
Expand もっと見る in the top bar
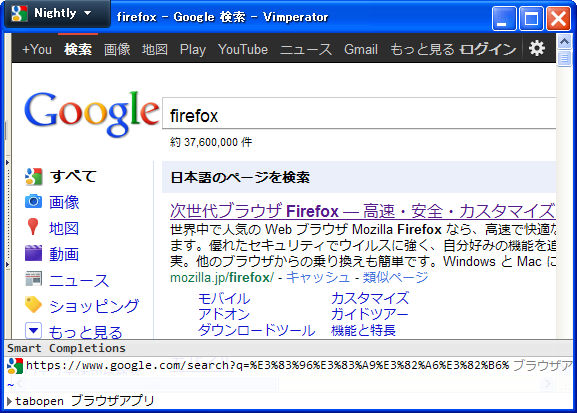(x=422, y=49)
